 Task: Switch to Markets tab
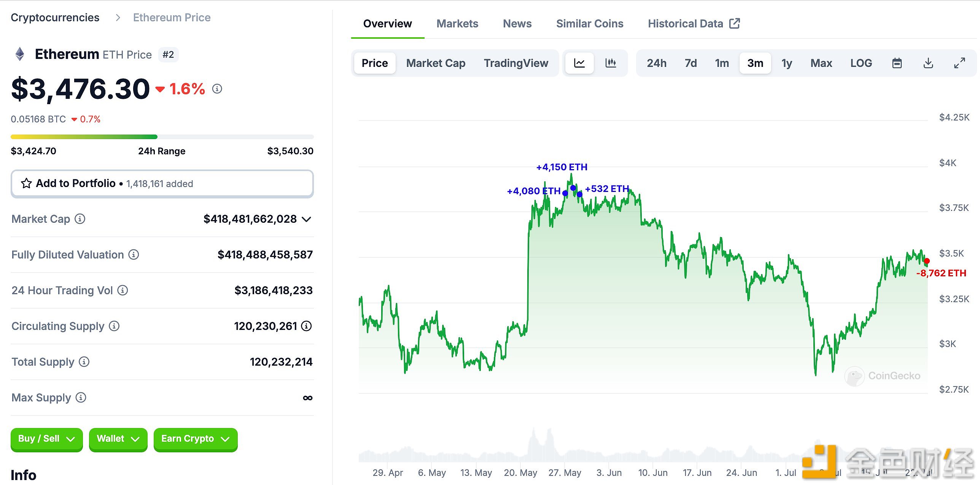[458, 23]
